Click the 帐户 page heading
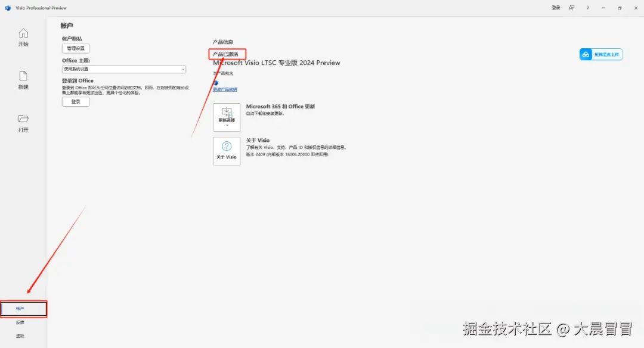 pyautogui.click(x=67, y=26)
